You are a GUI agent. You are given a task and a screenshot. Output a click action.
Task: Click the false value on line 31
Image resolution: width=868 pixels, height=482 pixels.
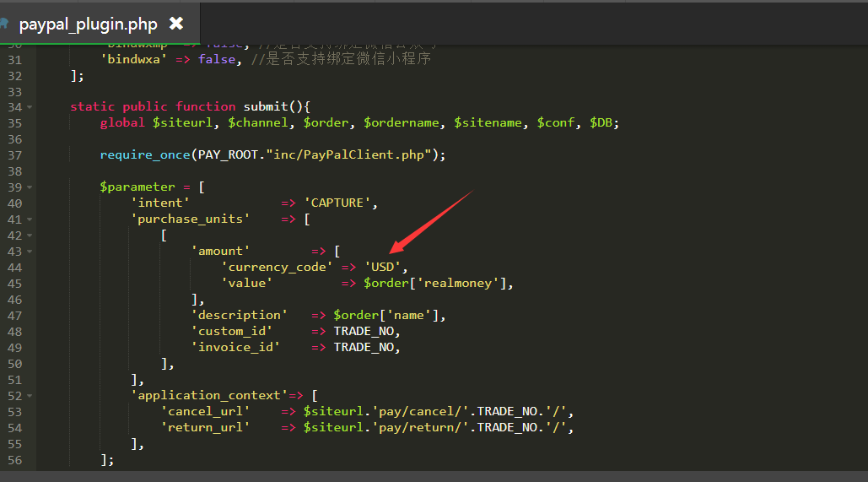(x=217, y=59)
